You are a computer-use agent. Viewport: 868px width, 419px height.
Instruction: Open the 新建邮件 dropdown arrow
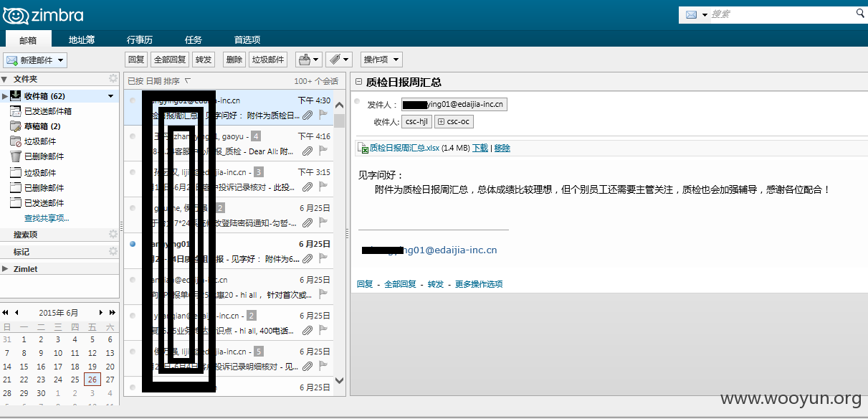tap(61, 60)
